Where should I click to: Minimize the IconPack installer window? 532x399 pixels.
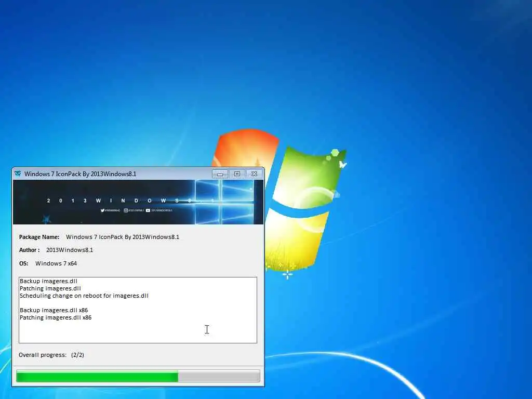pyautogui.click(x=220, y=174)
